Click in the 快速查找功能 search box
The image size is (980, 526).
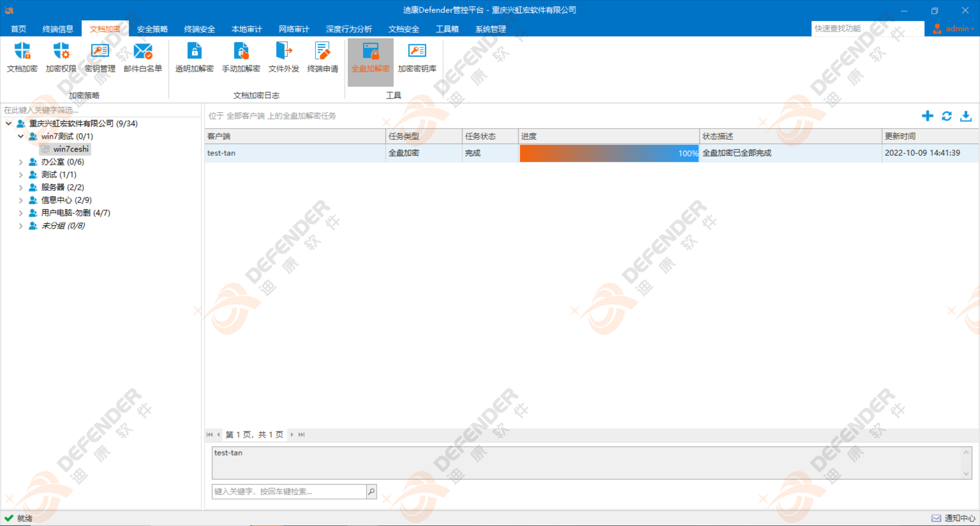click(867, 29)
